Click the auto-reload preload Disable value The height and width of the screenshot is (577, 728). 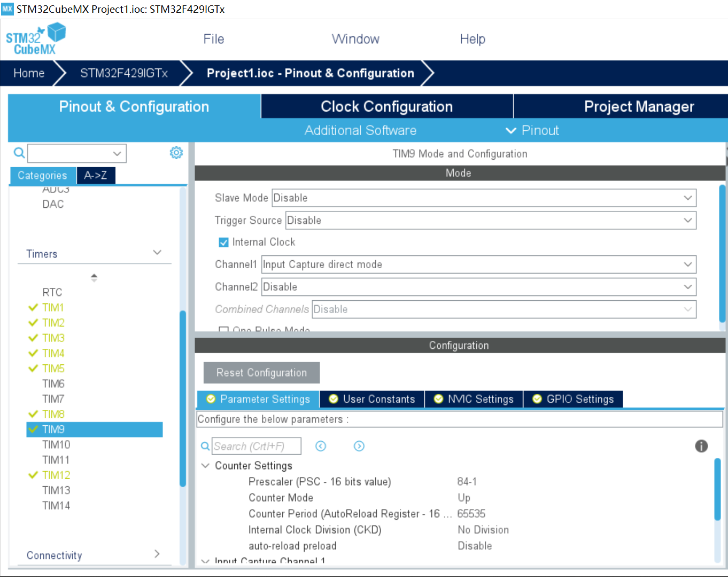tap(475, 545)
